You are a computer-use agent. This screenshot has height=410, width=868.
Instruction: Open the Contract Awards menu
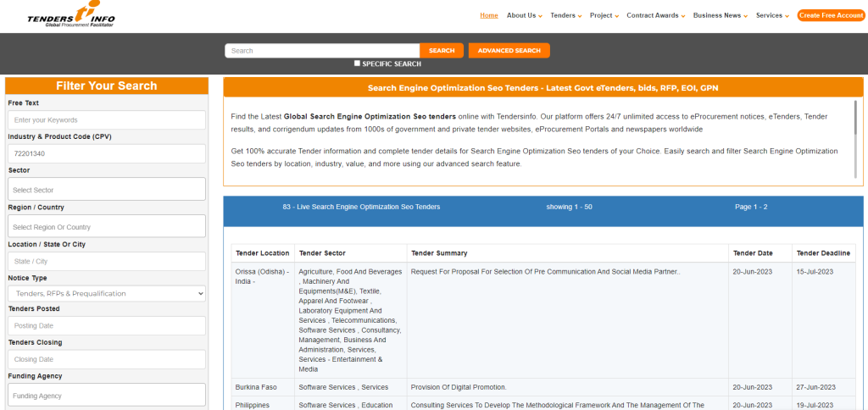click(655, 15)
